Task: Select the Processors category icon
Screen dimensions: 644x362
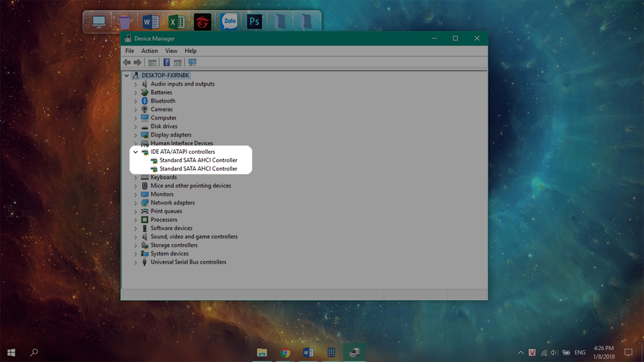Action: pos(145,220)
